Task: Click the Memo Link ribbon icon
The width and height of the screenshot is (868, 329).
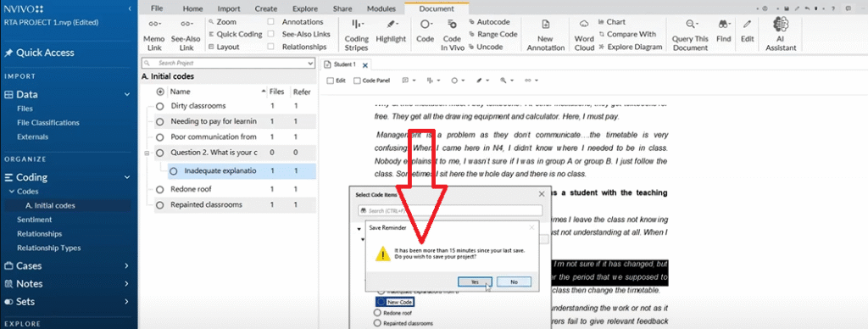Action: (154, 24)
